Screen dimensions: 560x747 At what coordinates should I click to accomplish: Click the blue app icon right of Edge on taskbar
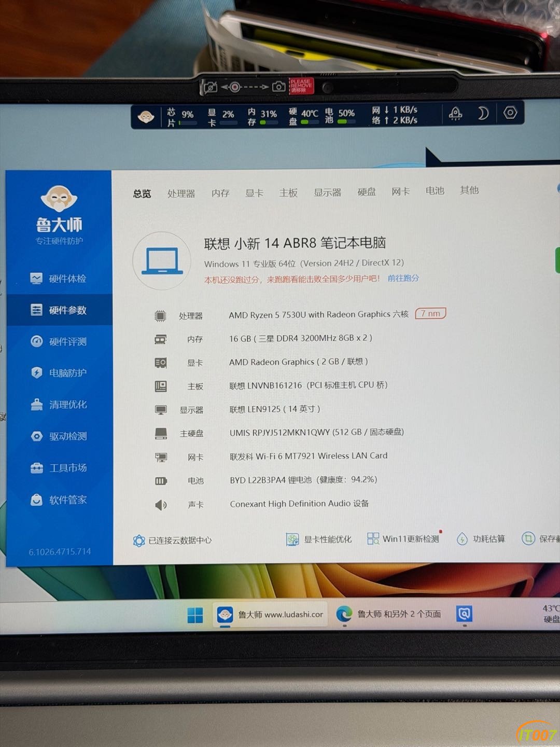click(464, 614)
